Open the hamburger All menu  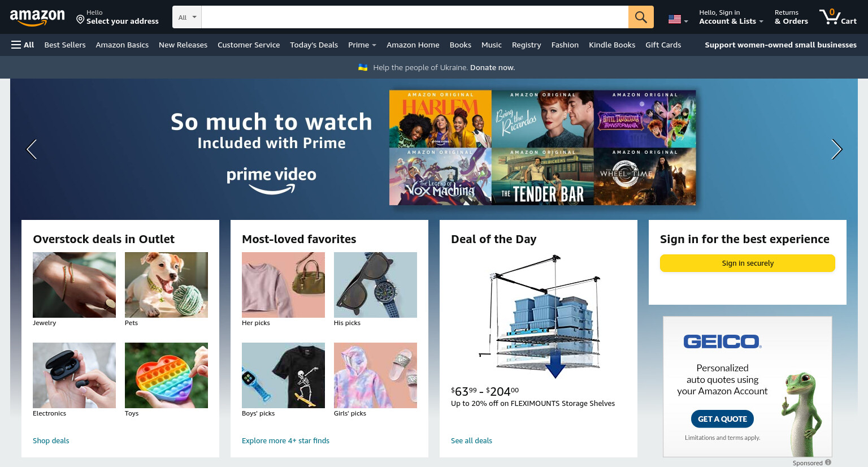(23, 45)
